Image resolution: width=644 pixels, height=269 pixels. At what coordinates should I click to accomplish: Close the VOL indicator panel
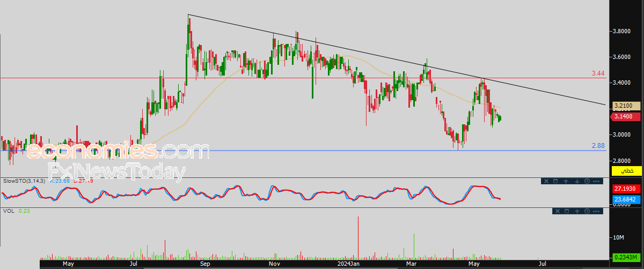tap(558, 211)
